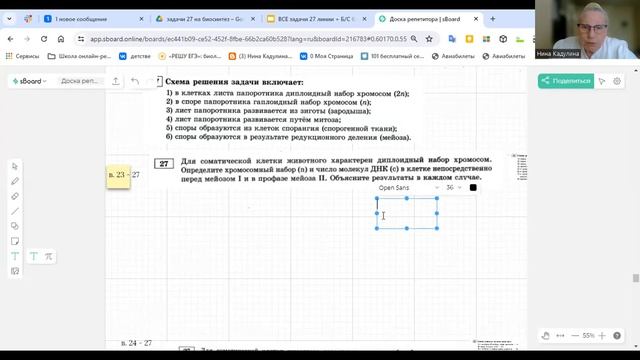The image size is (640, 360).
Task: Click the board upload/export icon
Action: 116,81
